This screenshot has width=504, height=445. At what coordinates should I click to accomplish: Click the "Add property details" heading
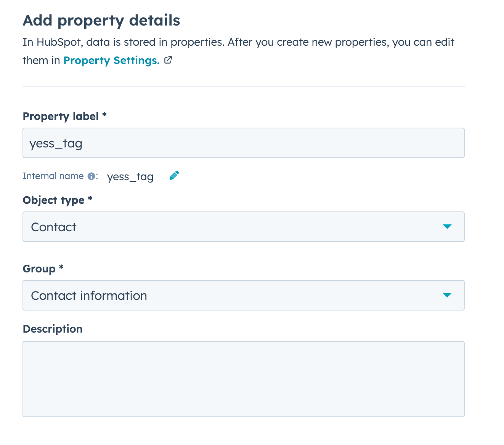pos(101,21)
